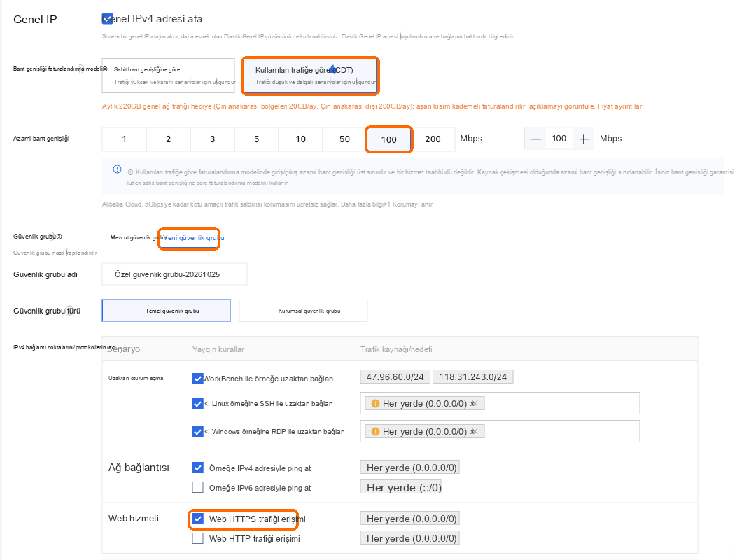This screenshot has height=560, width=735.
Task: Click the Yaygın kurallar column header
Action: coord(218,349)
